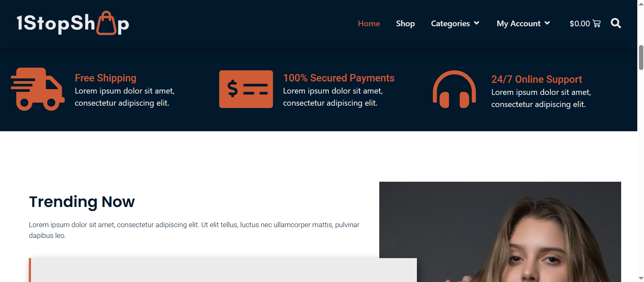Screen dimensions: 644x282
Task: Expand the Categories dropdown chevron
Action: tap(476, 23)
